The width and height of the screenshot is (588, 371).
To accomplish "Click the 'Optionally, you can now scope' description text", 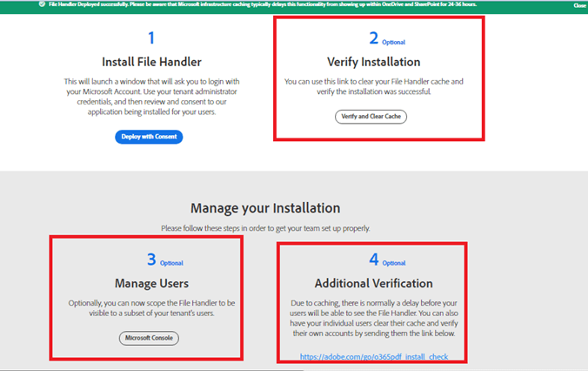I will pyautogui.click(x=151, y=308).
